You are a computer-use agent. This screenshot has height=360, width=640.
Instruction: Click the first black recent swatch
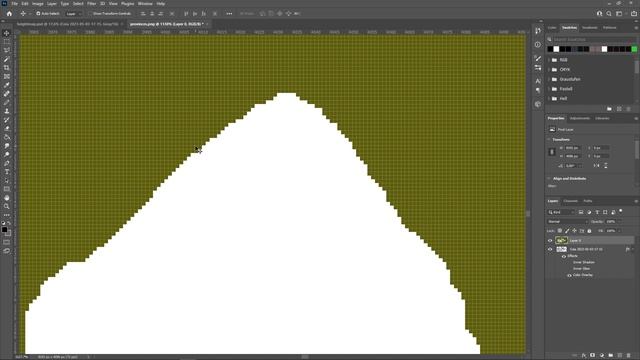[550, 49]
